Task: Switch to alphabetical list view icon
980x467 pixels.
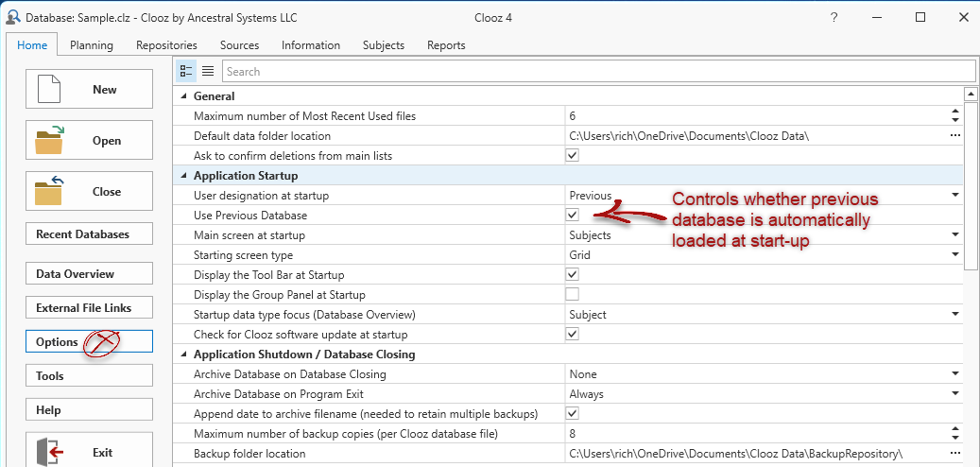Action: tap(208, 71)
